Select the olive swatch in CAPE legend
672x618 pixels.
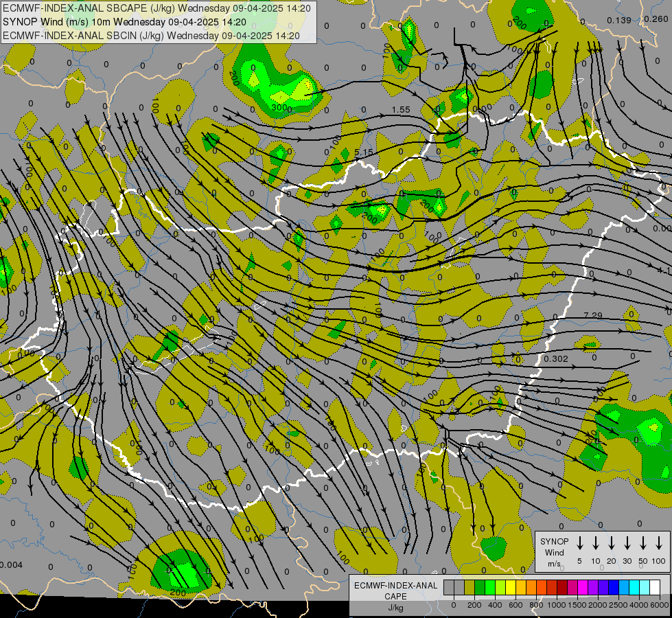click(470, 587)
